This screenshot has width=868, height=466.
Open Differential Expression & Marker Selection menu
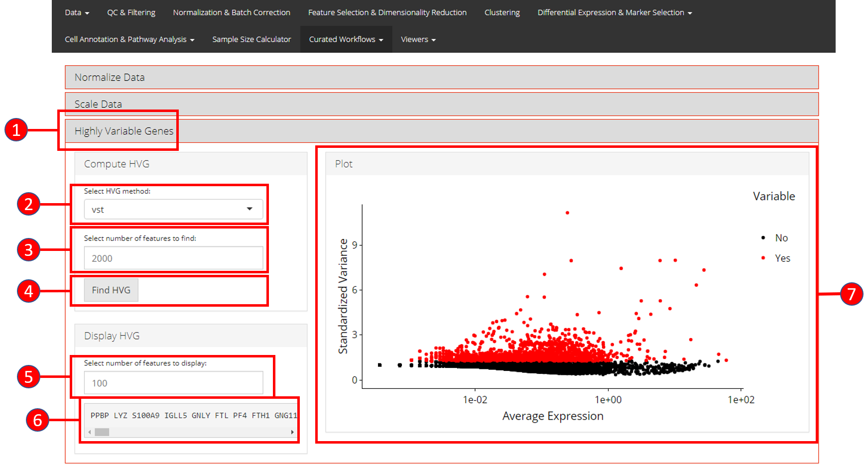click(x=615, y=12)
